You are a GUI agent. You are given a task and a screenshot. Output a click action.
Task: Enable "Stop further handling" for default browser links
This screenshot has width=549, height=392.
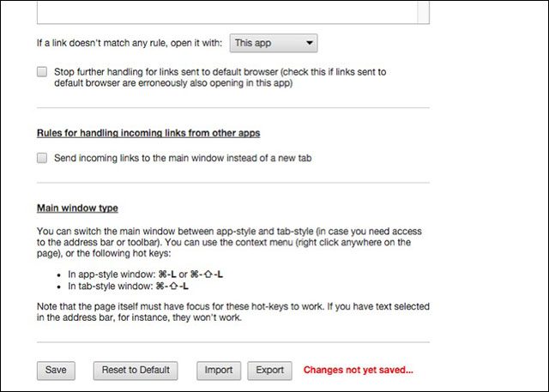[x=42, y=72]
